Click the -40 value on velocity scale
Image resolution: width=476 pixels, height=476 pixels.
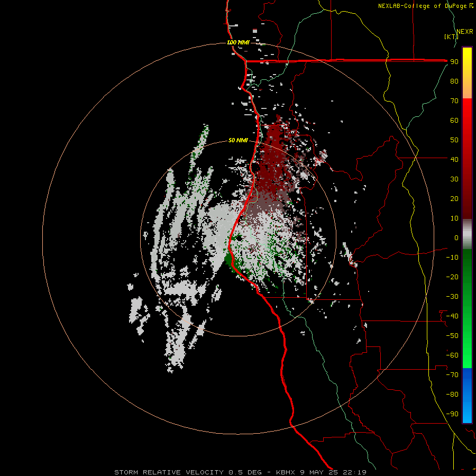pos(452,316)
